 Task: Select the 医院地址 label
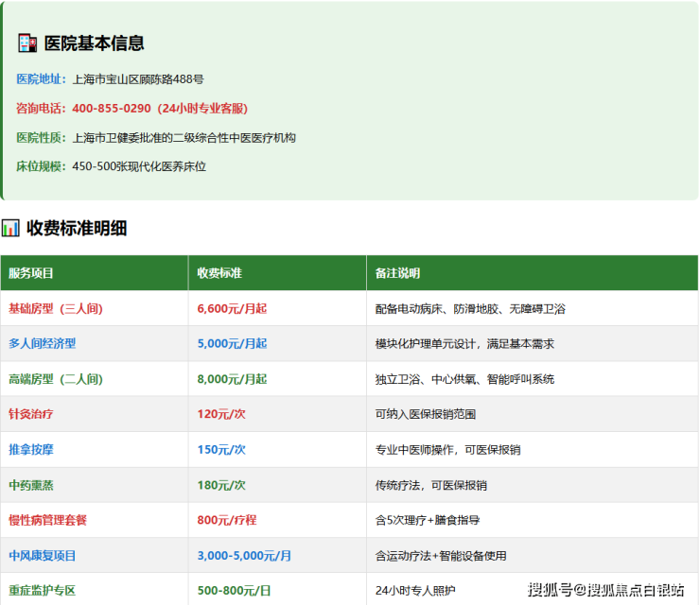pyautogui.click(x=41, y=79)
